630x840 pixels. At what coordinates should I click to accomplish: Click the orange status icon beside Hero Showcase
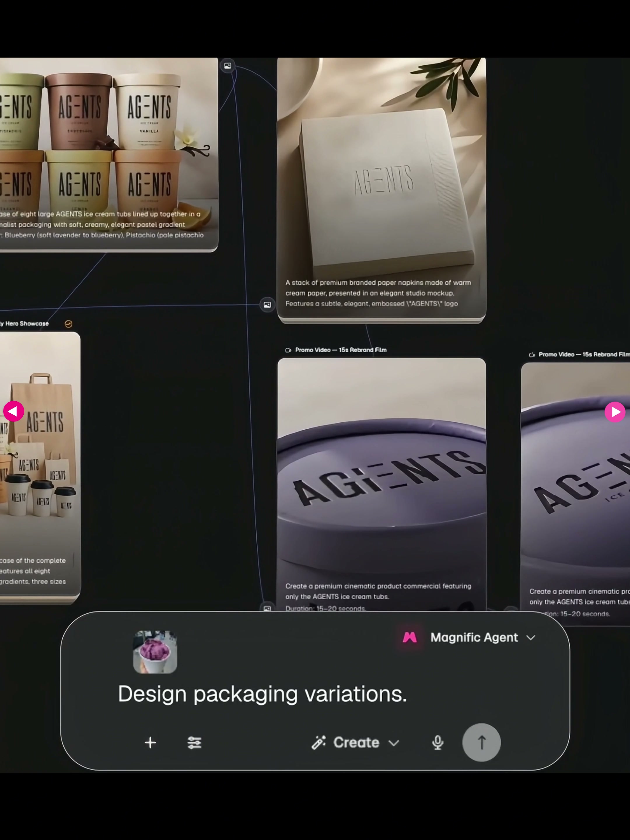68,324
